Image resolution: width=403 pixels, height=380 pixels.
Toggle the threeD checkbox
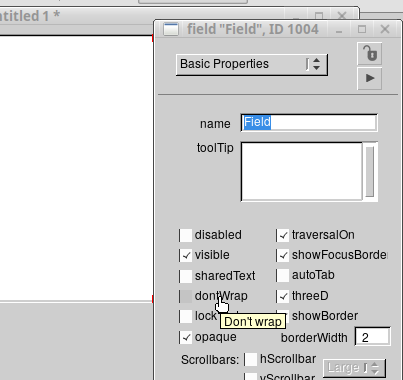[283, 296]
